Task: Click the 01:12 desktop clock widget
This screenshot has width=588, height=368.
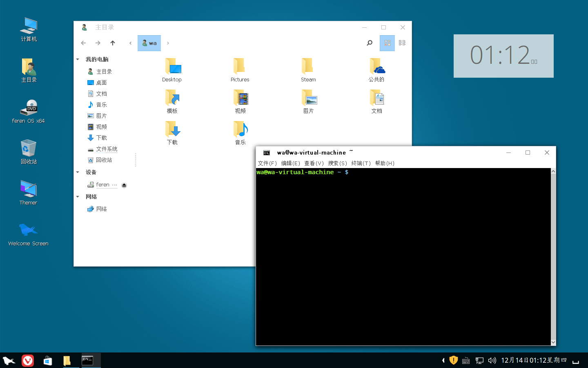Action: click(503, 56)
